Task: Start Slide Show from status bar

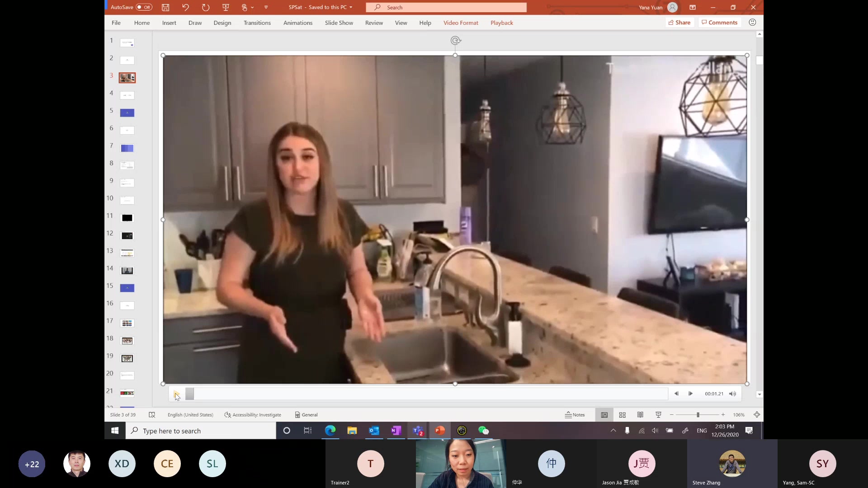Action: click(658, 415)
